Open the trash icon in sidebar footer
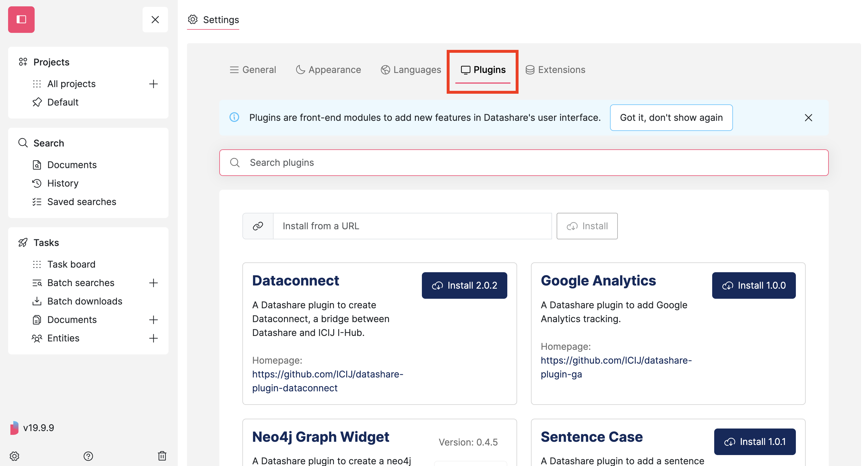 click(162, 456)
